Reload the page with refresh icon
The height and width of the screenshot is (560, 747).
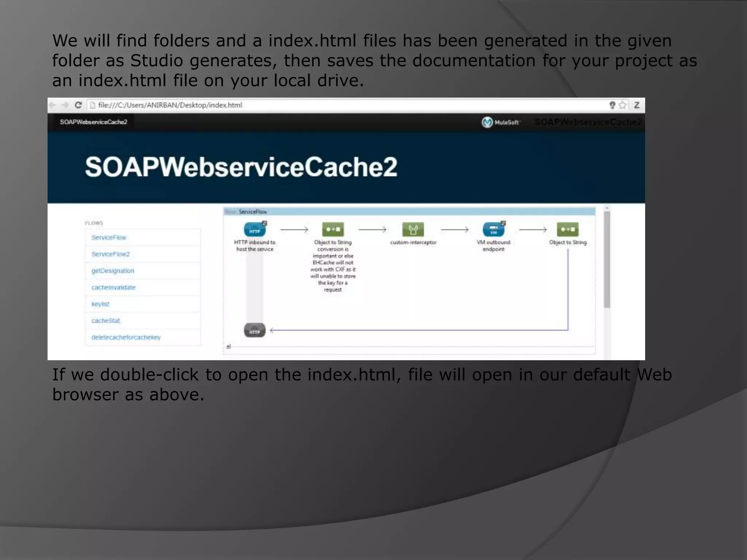(x=78, y=105)
